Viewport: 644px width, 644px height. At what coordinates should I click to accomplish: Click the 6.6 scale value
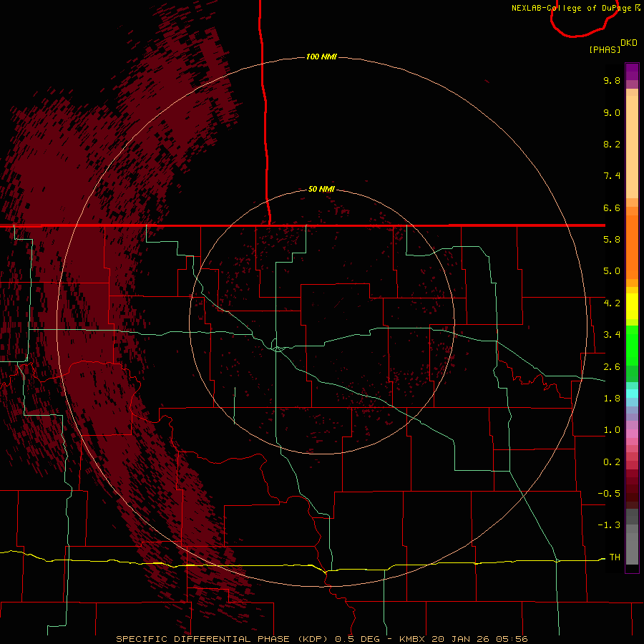[612, 208]
